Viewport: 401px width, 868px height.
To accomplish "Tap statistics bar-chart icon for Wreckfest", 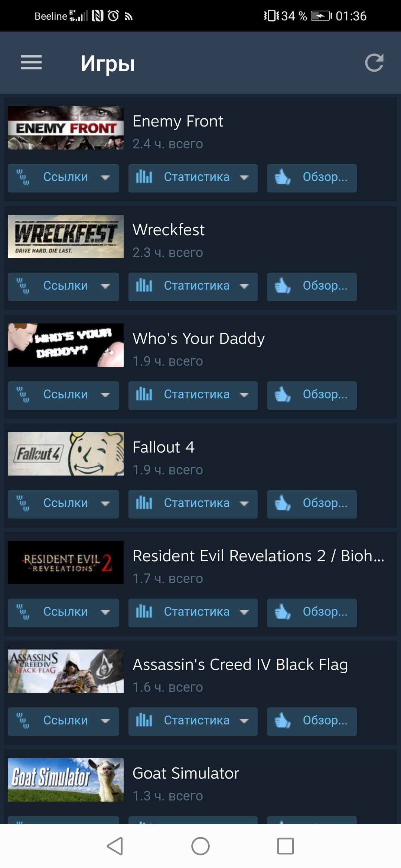I will coord(144,286).
